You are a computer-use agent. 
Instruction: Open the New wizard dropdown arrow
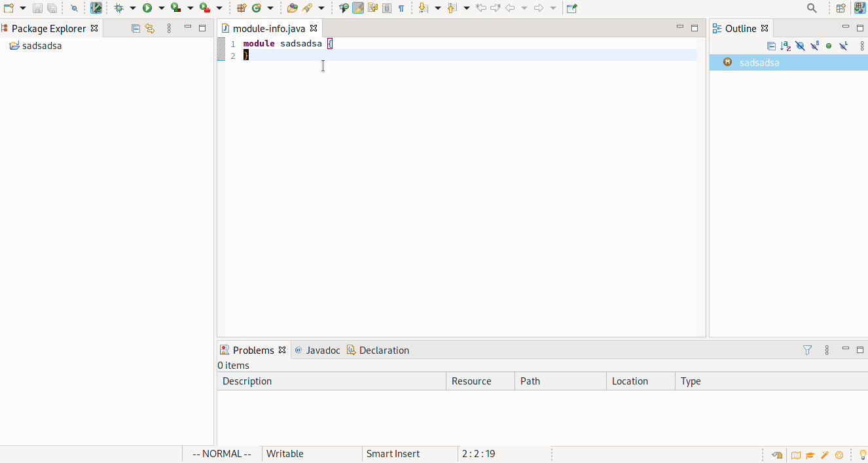(23, 8)
